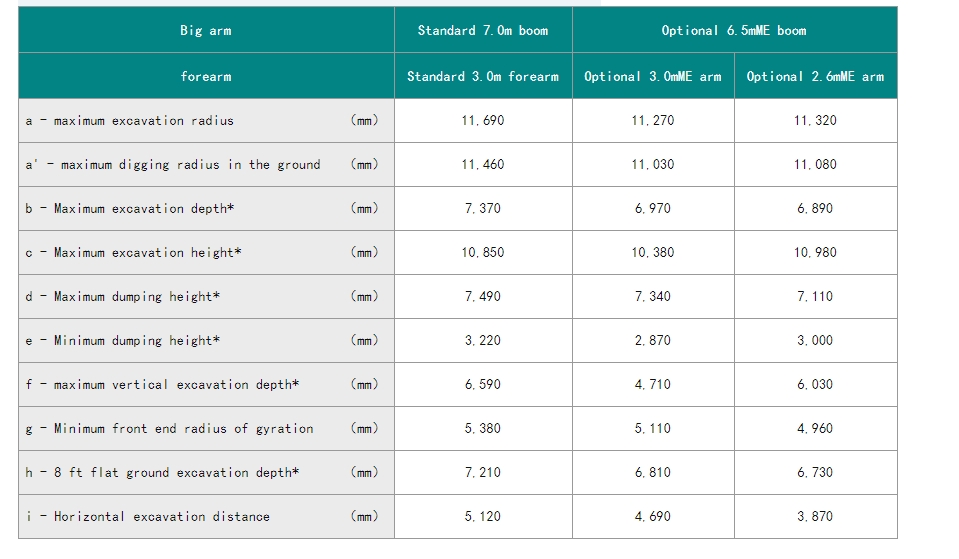Viewport: 959px width, 559px height.
Task: Click the 'Big arm' header cell
Action: pos(205,31)
